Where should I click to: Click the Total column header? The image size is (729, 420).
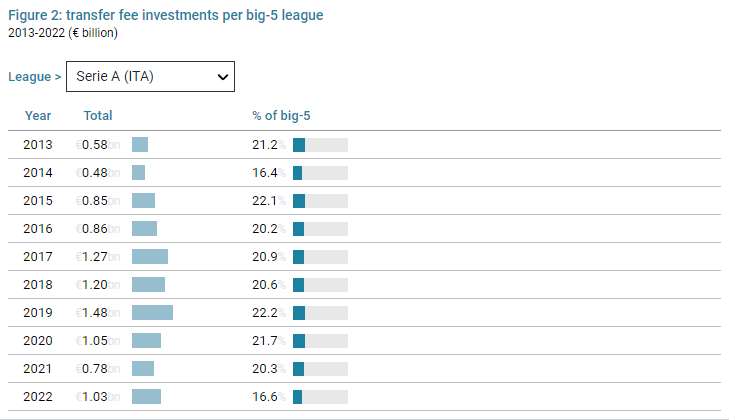(x=98, y=116)
